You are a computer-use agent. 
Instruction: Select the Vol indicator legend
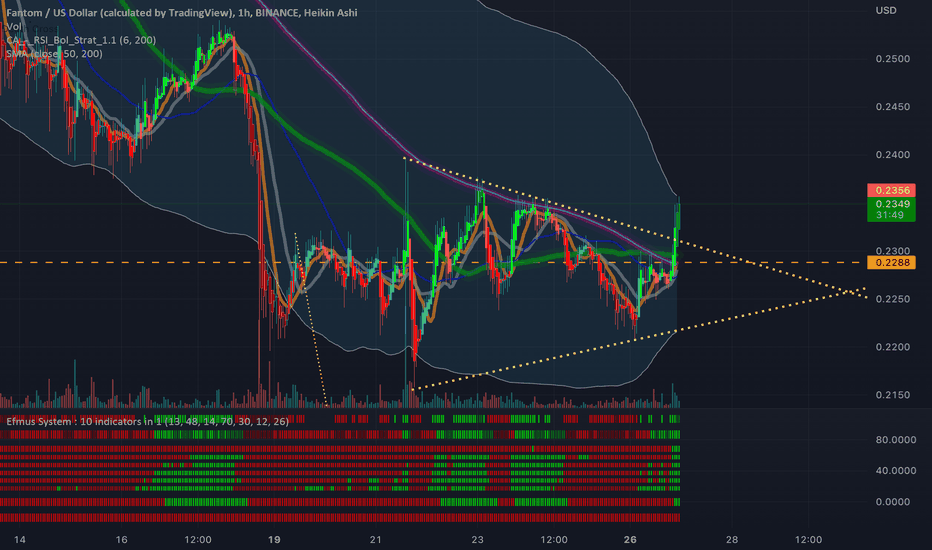coord(14,27)
